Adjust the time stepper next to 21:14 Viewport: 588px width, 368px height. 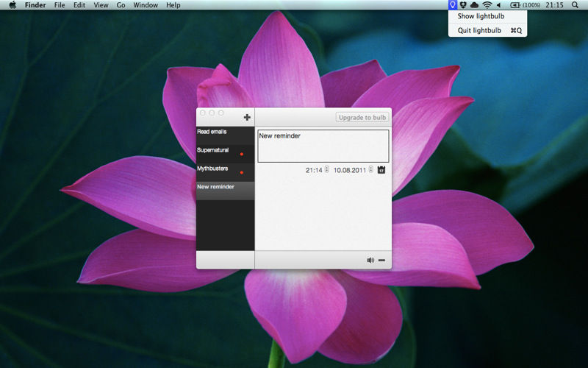[x=326, y=169]
